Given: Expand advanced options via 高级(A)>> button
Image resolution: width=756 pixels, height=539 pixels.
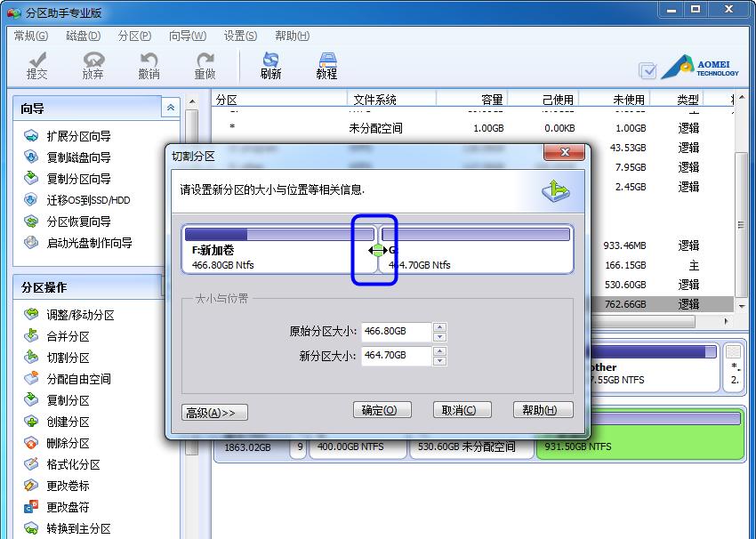Looking at the screenshot, I should (x=214, y=413).
